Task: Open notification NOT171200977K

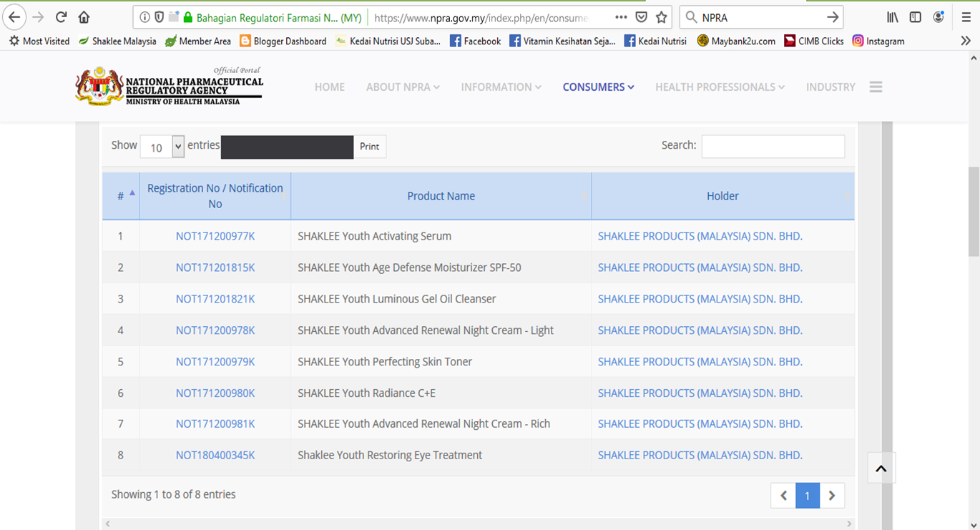Action: pos(215,236)
